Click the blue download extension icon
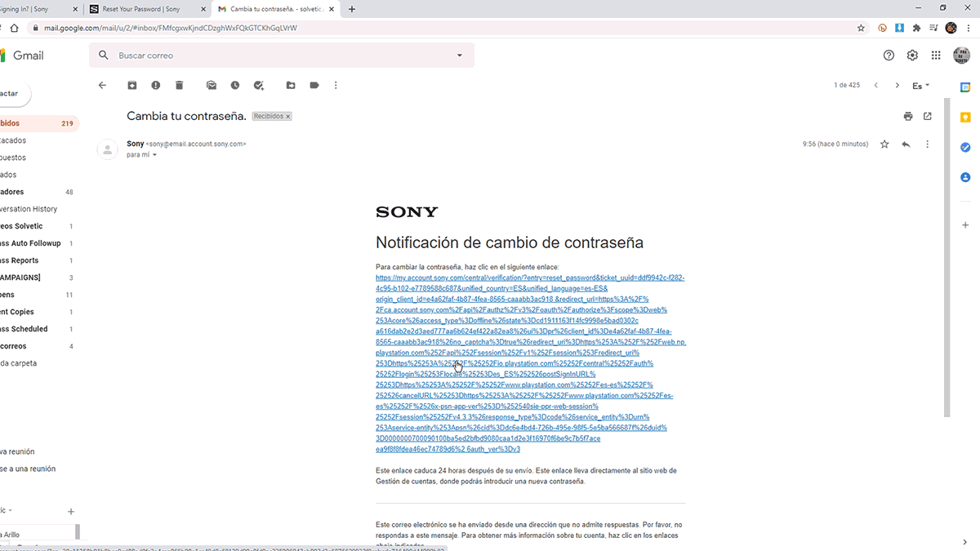The height and width of the screenshot is (551, 980). coord(899,28)
